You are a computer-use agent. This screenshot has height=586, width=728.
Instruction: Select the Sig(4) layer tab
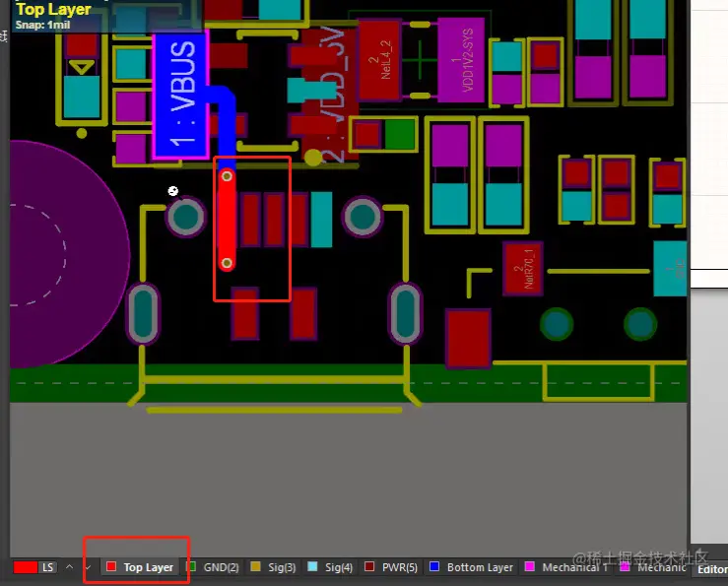coord(331,567)
